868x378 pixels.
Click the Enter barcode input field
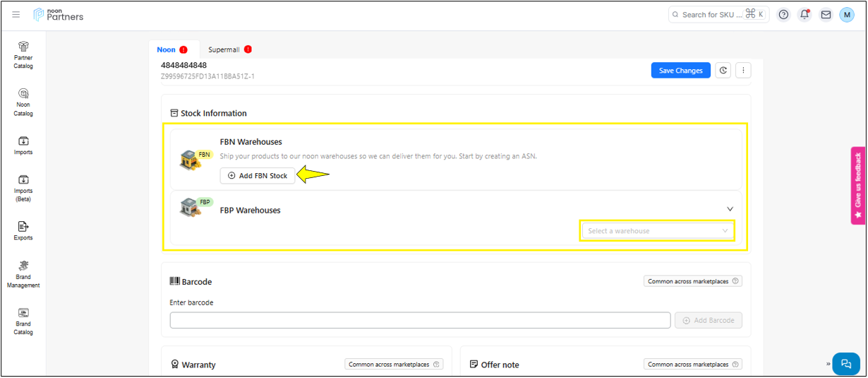click(420, 320)
